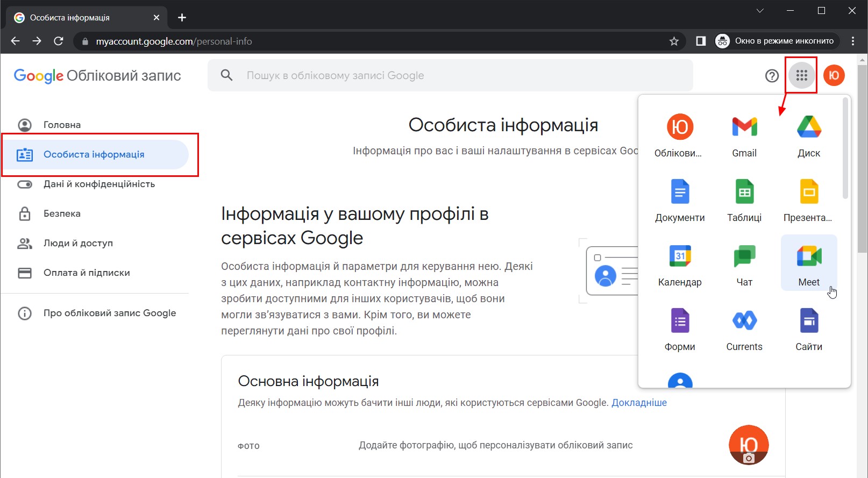868x478 pixels.
Task: Open Про обліковий запис Google
Action: tap(95, 313)
